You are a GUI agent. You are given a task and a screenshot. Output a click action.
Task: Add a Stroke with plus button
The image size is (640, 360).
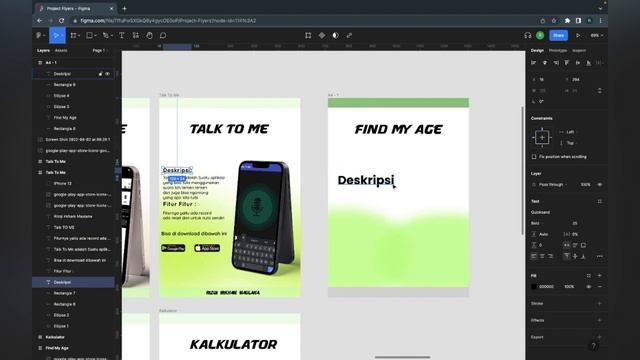click(600, 304)
